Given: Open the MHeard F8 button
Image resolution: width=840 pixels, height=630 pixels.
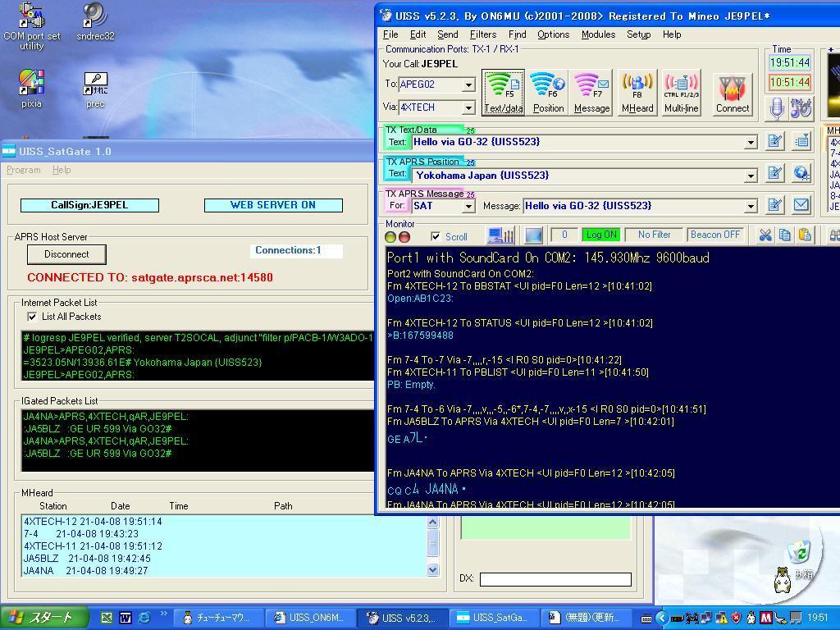Looking at the screenshot, I should click(x=637, y=94).
